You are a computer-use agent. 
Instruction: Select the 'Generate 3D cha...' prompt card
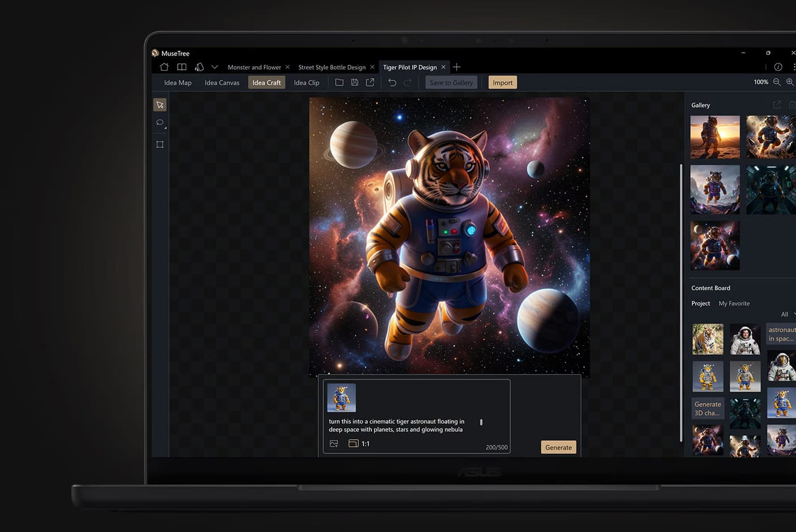[x=708, y=408]
